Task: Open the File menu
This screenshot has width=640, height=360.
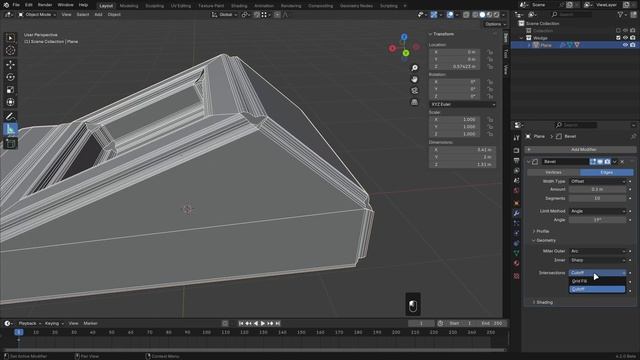Action: (x=16, y=5)
